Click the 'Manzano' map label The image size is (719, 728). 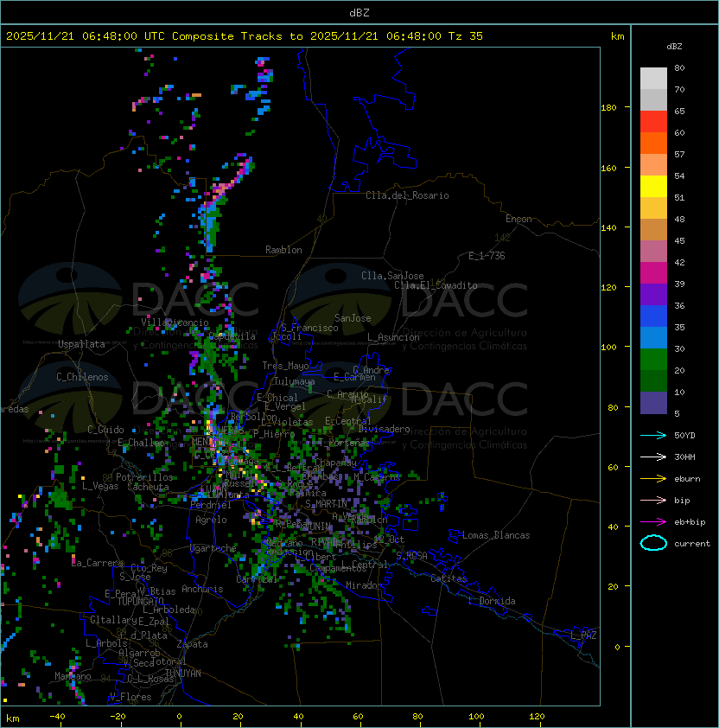[73, 676]
